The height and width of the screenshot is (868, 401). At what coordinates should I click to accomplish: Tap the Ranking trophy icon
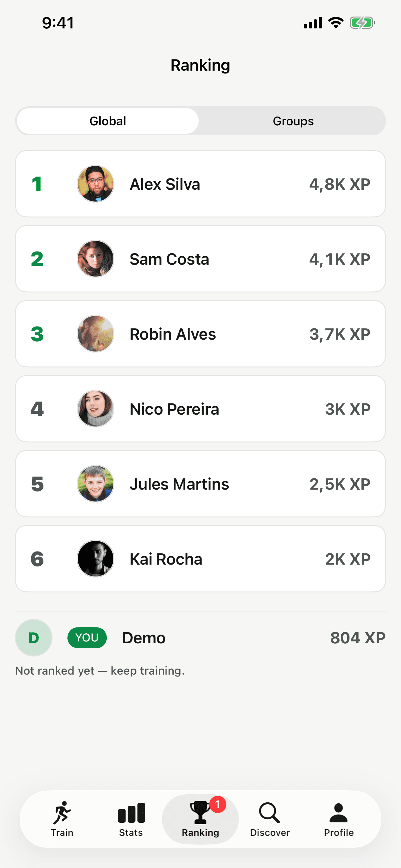pyautogui.click(x=200, y=813)
